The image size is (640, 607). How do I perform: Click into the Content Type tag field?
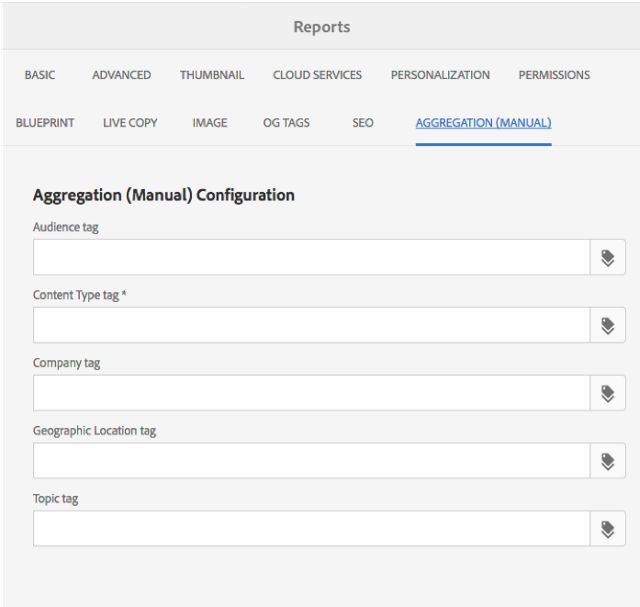311,325
